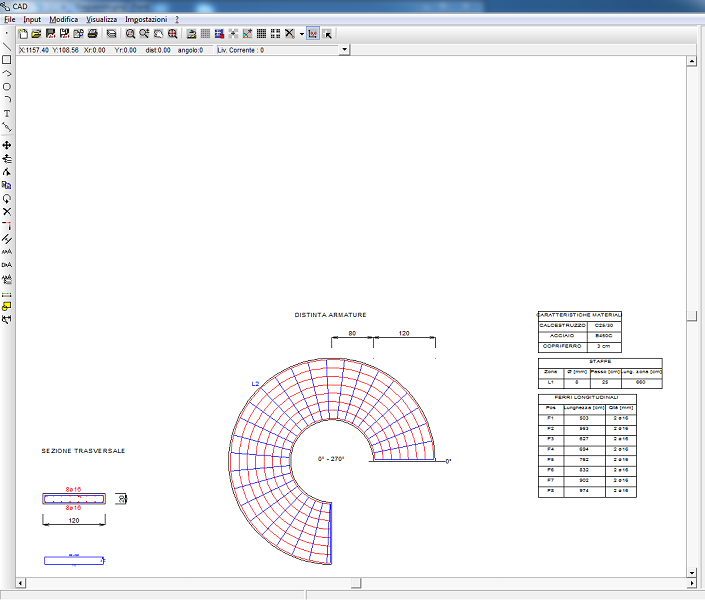The image size is (705, 600).
Task: Click the 120 width dimension under the section
Action: (74, 520)
